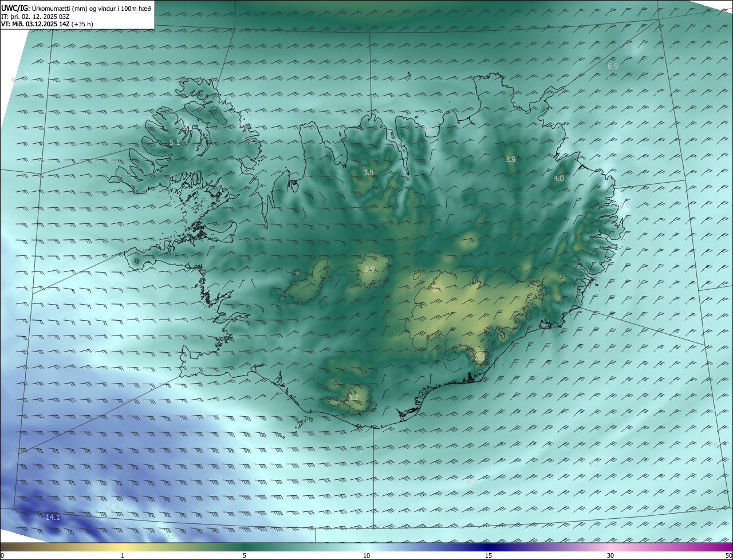Click the 'IT: þri. 02. 12. 2025 03Z' line
733x560 pixels.
click(36, 17)
